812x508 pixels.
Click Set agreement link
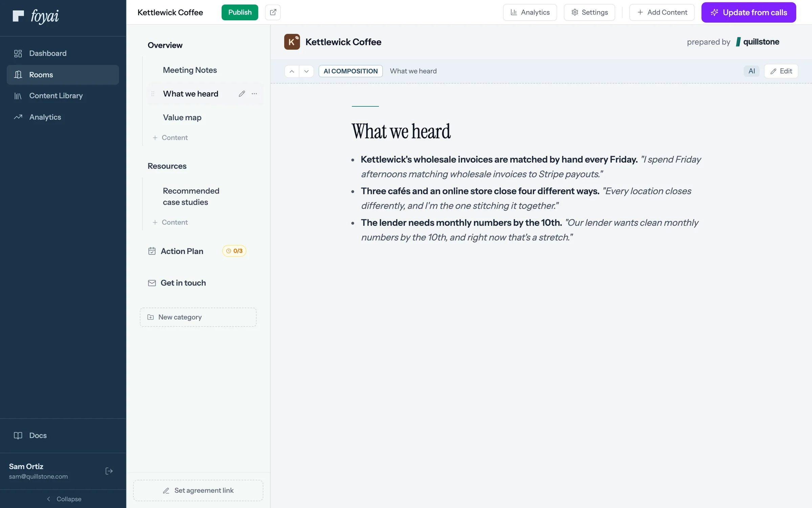tap(198, 490)
